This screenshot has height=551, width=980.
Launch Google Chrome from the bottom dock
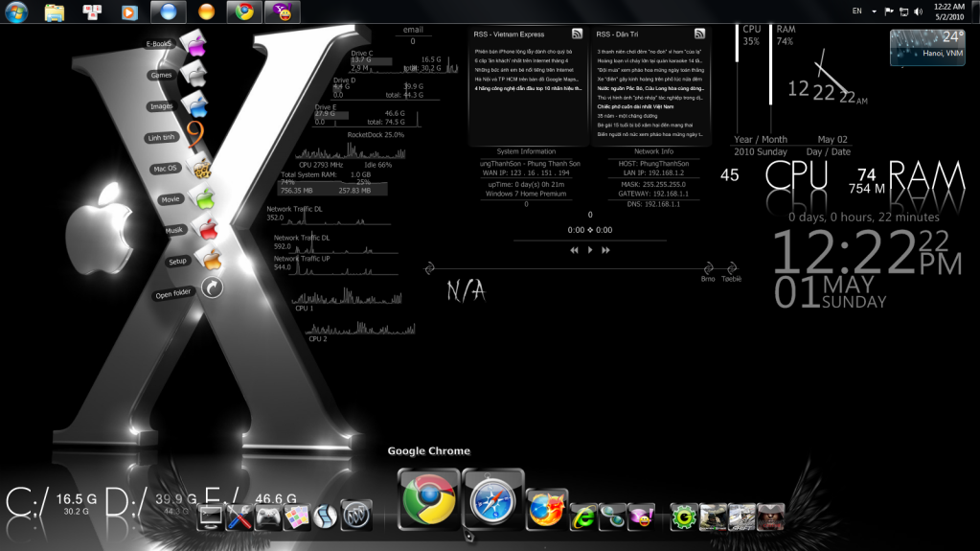coord(429,498)
